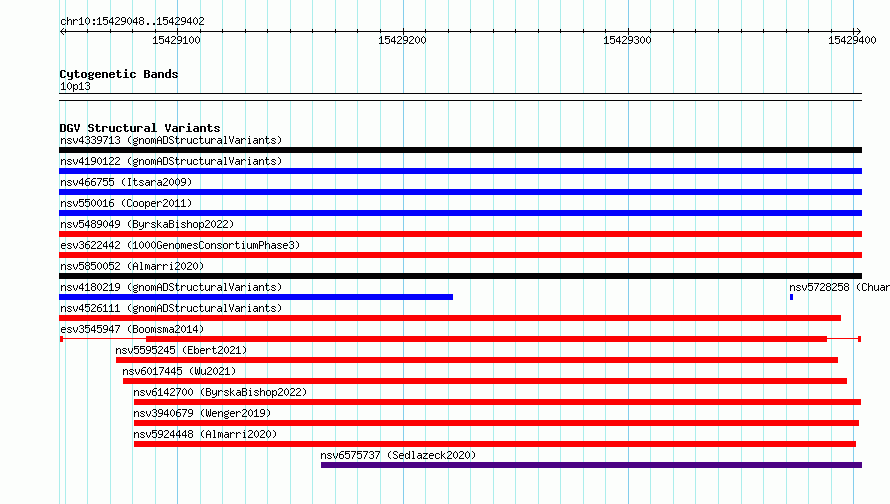The width and height of the screenshot is (890, 504).
Task: Open nsv3940679 (Wenger2019) label
Action: (202, 413)
